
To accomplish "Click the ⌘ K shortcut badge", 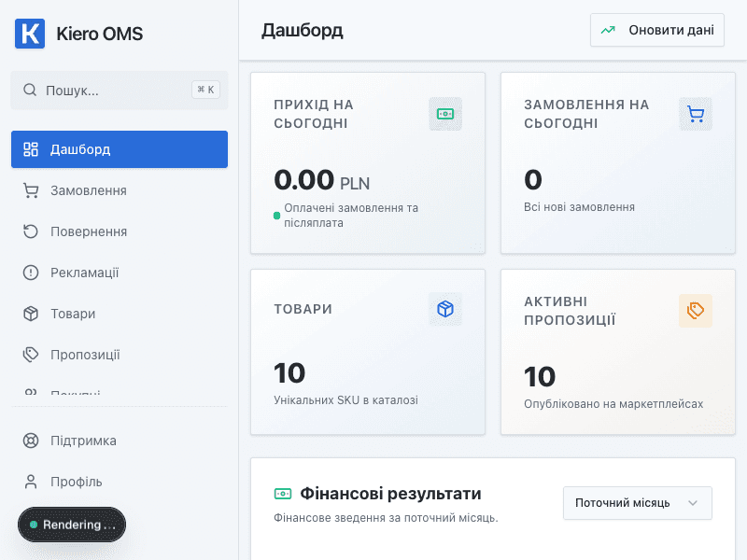I will (x=205, y=90).
